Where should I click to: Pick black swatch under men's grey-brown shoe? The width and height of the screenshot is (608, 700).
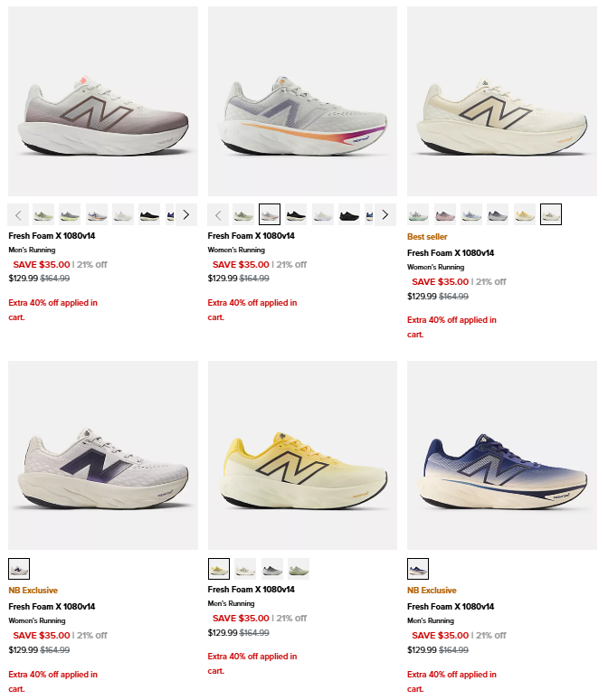pos(150,214)
